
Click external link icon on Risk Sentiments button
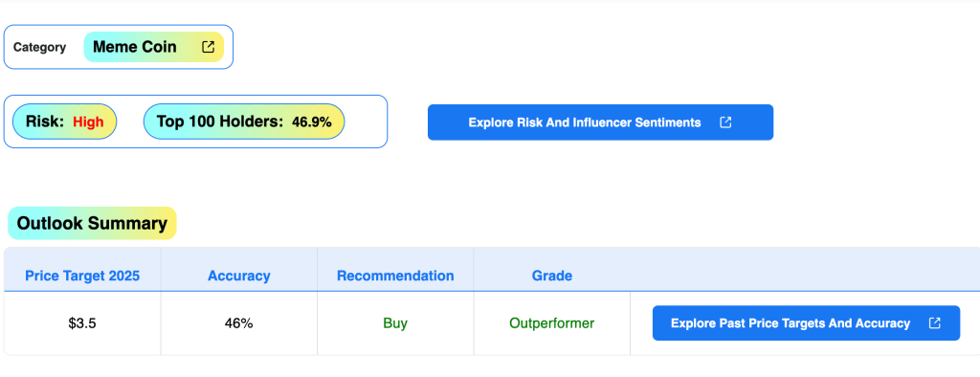point(725,122)
